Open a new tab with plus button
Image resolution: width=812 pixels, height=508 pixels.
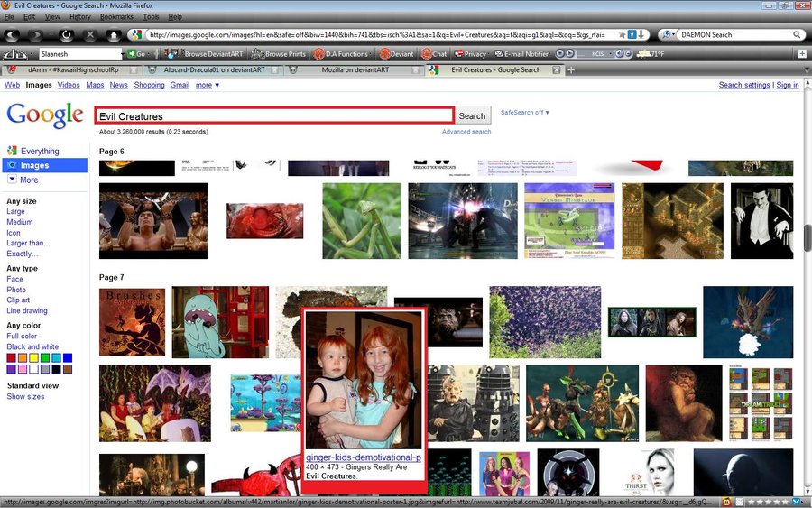point(571,69)
